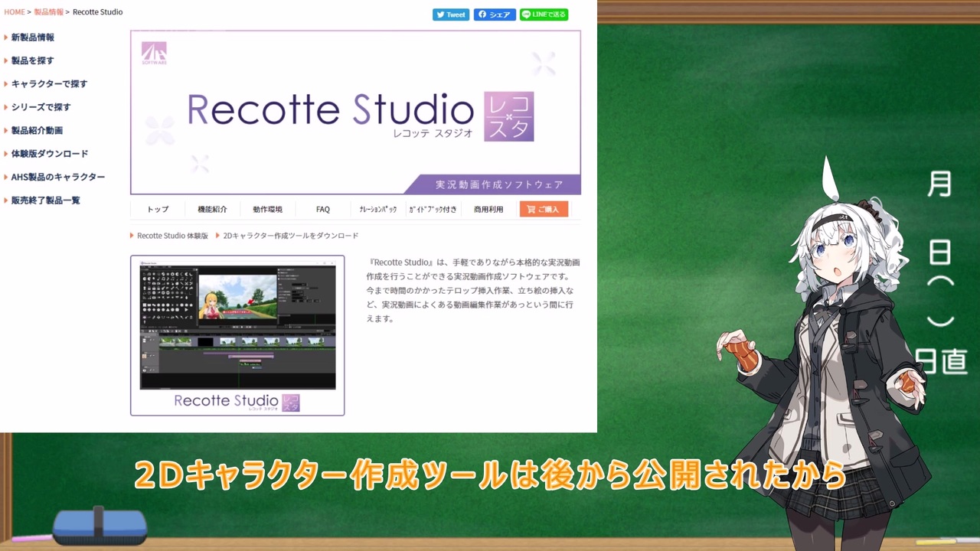
Task: Click the Recotte Studio logo under thumbnail
Action: click(237, 402)
